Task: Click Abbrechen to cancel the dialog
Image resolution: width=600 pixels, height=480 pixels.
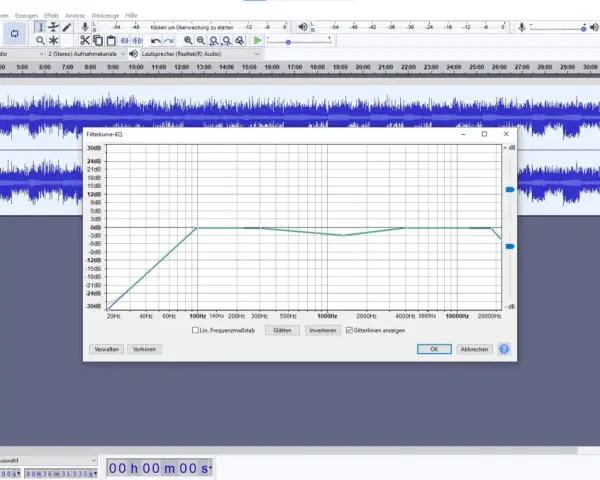Action: pyautogui.click(x=474, y=349)
